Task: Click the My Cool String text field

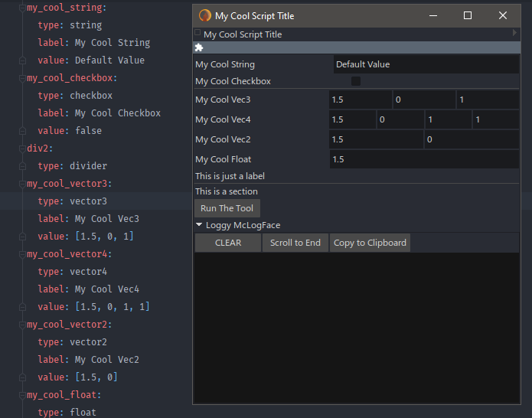Action: click(426, 64)
